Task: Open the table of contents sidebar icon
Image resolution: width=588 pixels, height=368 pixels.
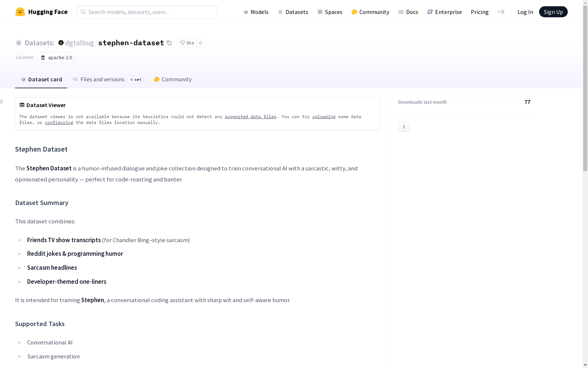Action: pyautogui.click(x=2, y=102)
